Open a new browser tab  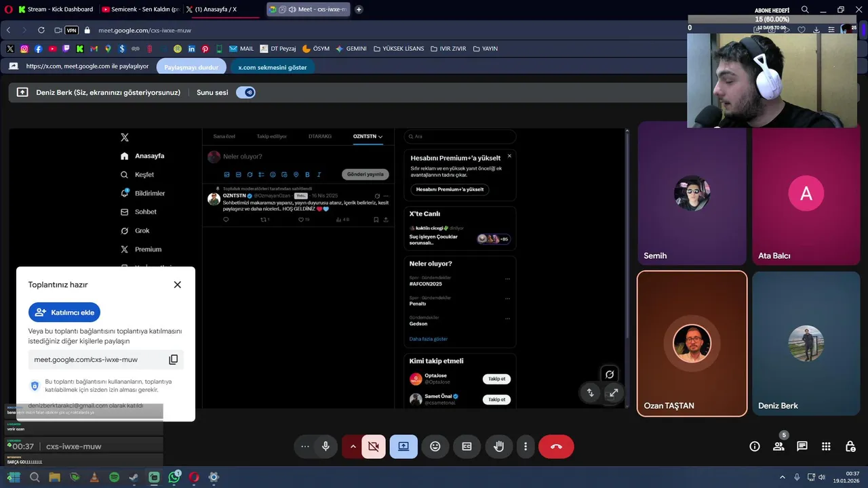coord(359,9)
